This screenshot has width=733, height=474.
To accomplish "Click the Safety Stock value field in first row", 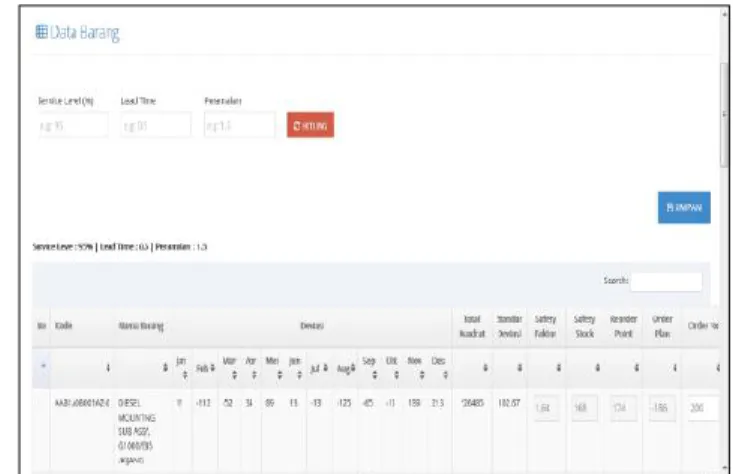I will tap(584, 408).
